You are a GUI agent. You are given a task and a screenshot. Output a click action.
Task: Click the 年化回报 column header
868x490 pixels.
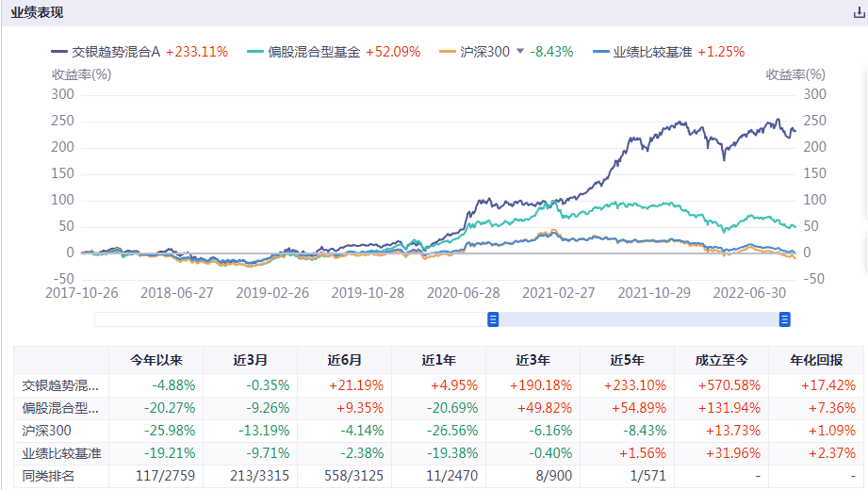click(x=817, y=360)
